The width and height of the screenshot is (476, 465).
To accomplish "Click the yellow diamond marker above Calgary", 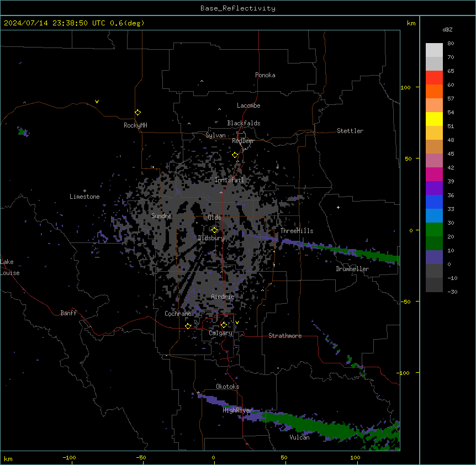I will pyautogui.click(x=224, y=325).
